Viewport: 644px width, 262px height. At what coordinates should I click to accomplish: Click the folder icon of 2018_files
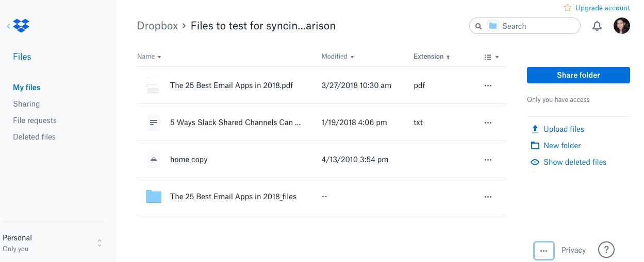click(153, 197)
